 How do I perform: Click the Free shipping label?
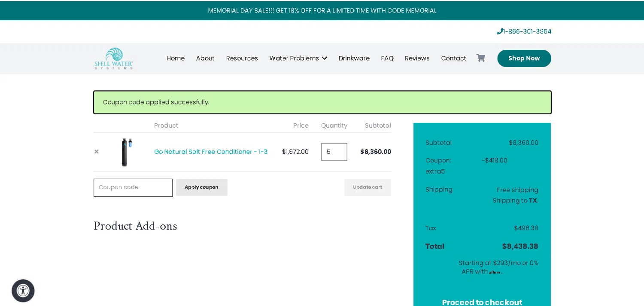coord(517,190)
